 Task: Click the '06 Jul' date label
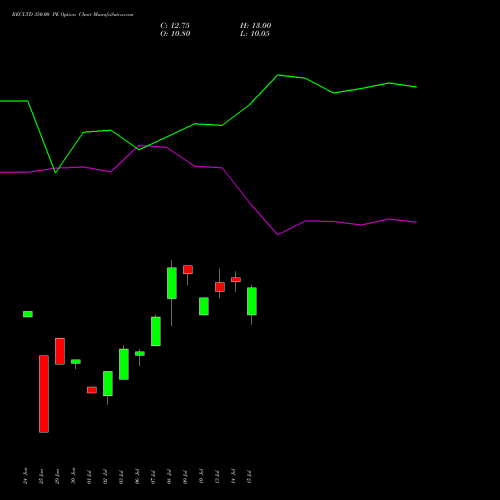[138, 476]
